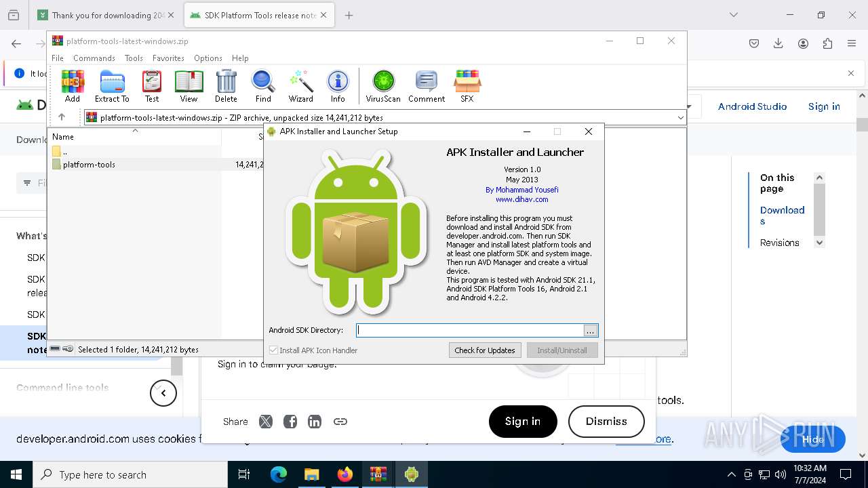Screen dimensions: 868x488
Task: Click the Type here to search box
Action: click(130, 474)
